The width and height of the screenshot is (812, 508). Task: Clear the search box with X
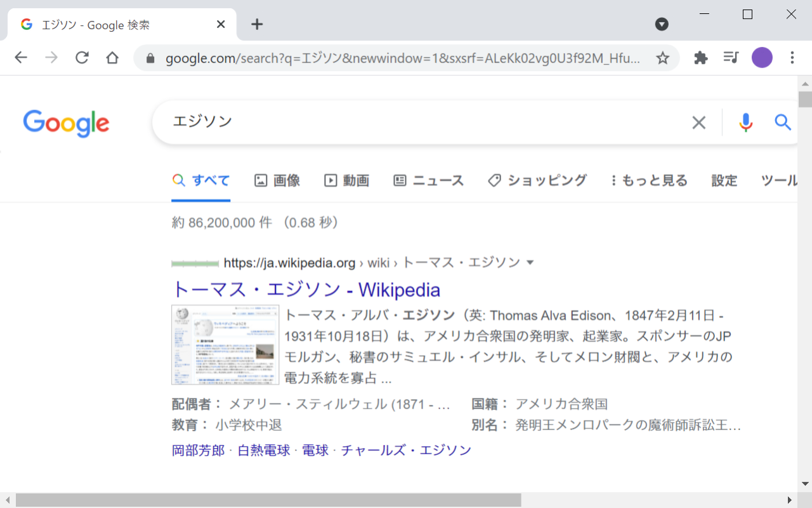[698, 123]
